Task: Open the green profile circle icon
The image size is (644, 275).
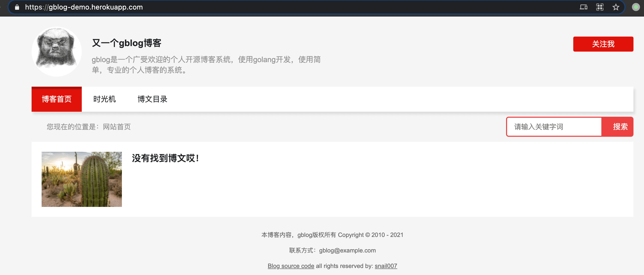Action: 636,7
